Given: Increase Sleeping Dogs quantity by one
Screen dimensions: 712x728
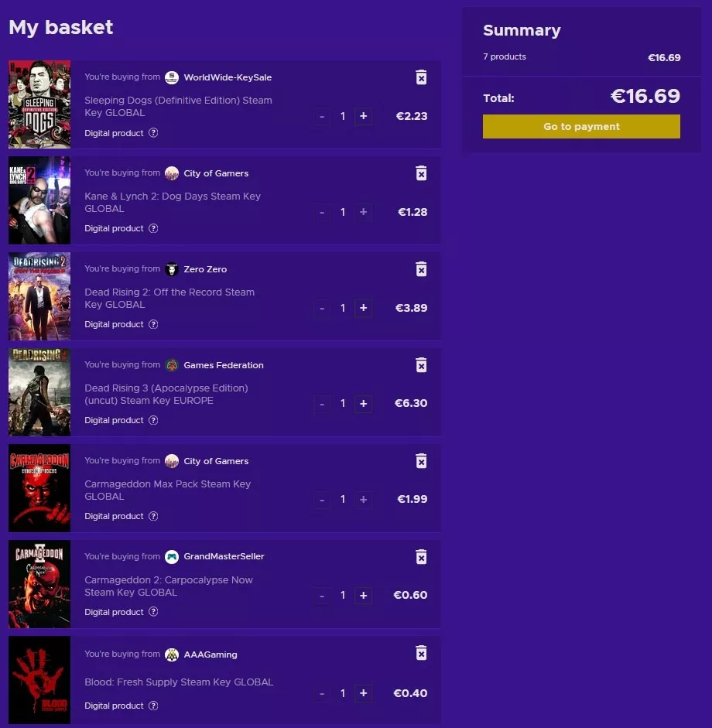Looking at the screenshot, I should [363, 116].
